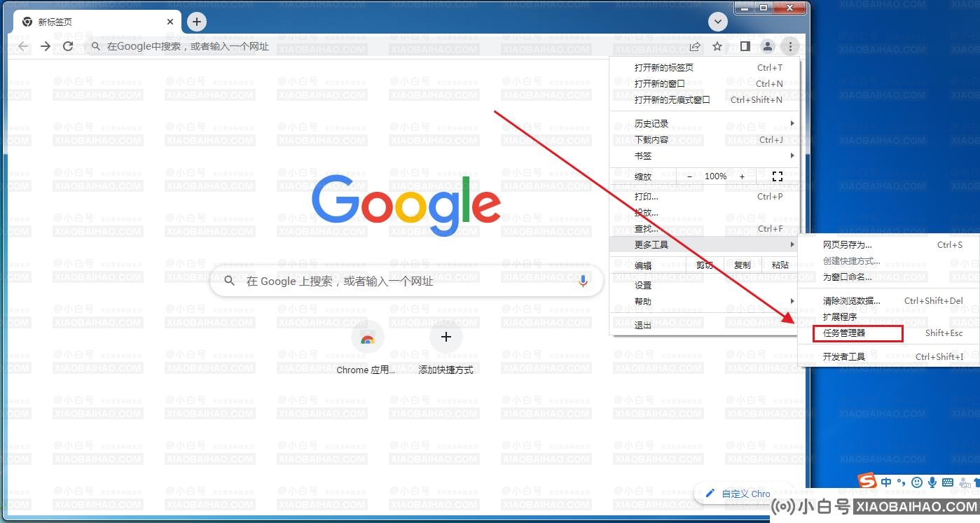
Task: Reload the page with the refresh icon
Action: click(x=68, y=46)
